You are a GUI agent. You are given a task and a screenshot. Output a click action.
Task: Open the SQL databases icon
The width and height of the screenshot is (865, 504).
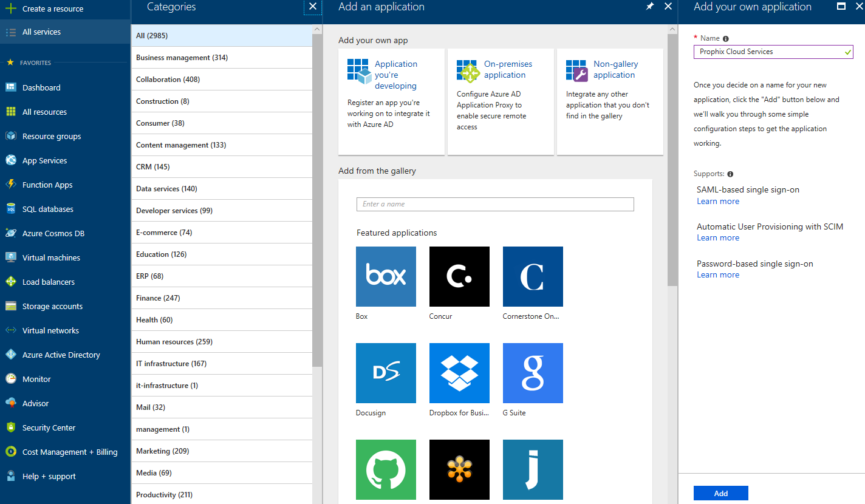tap(10, 209)
